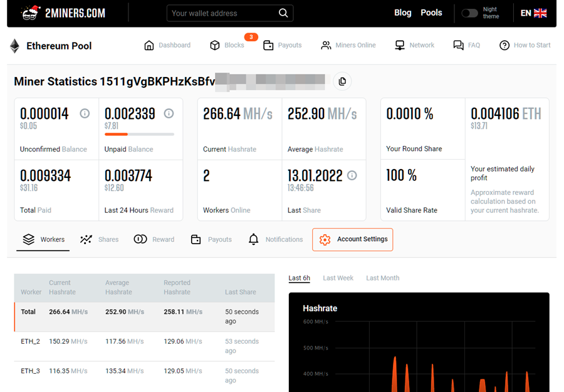Screen dimensions: 564x392
Task: Open the Blog link
Action: tap(403, 13)
